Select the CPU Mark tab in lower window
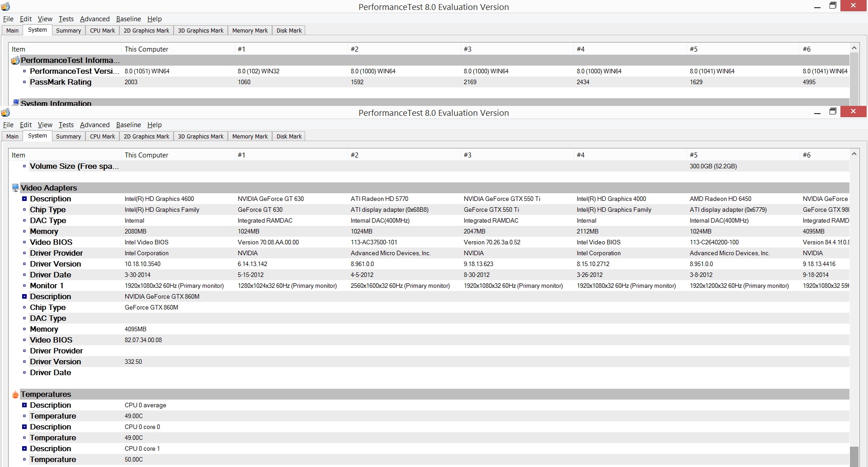Viewport: 868px width, 467px height. point(102,136)
